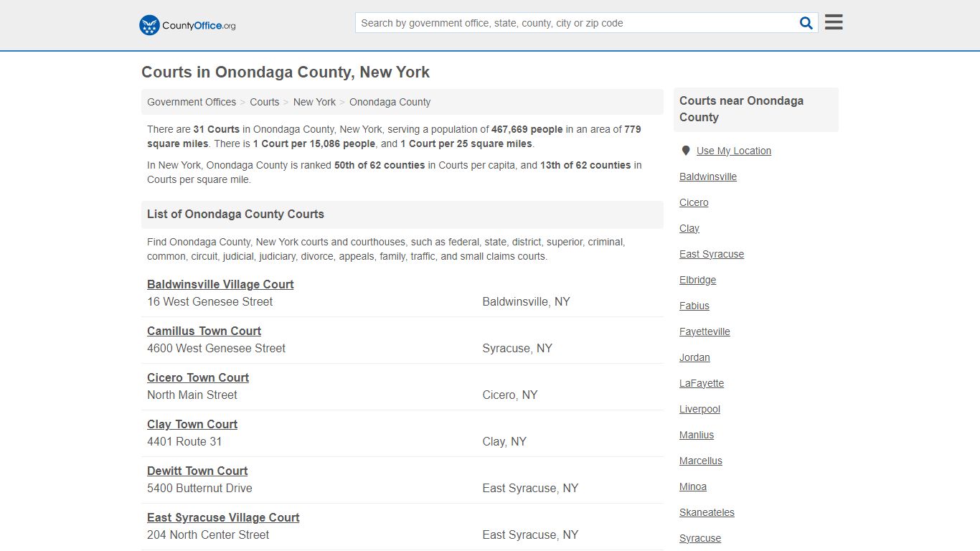
Task: Click address 204 North Center Street
Action: (208, 534)
